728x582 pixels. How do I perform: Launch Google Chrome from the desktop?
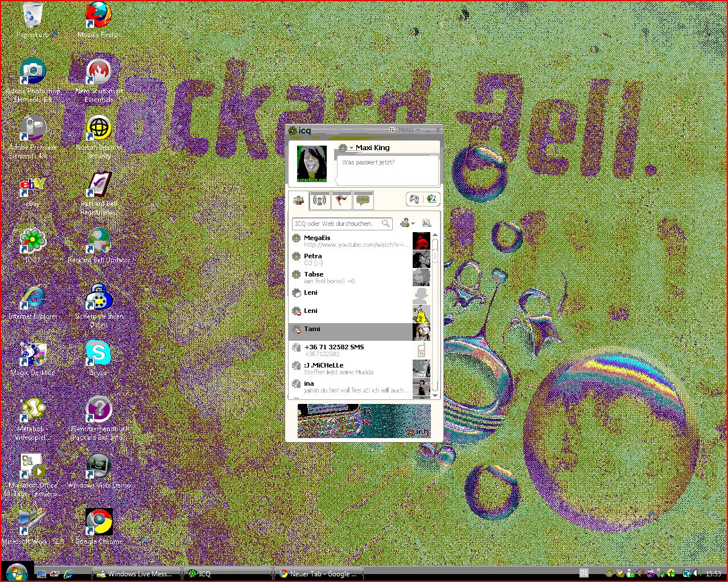click(x=98, y=526)
